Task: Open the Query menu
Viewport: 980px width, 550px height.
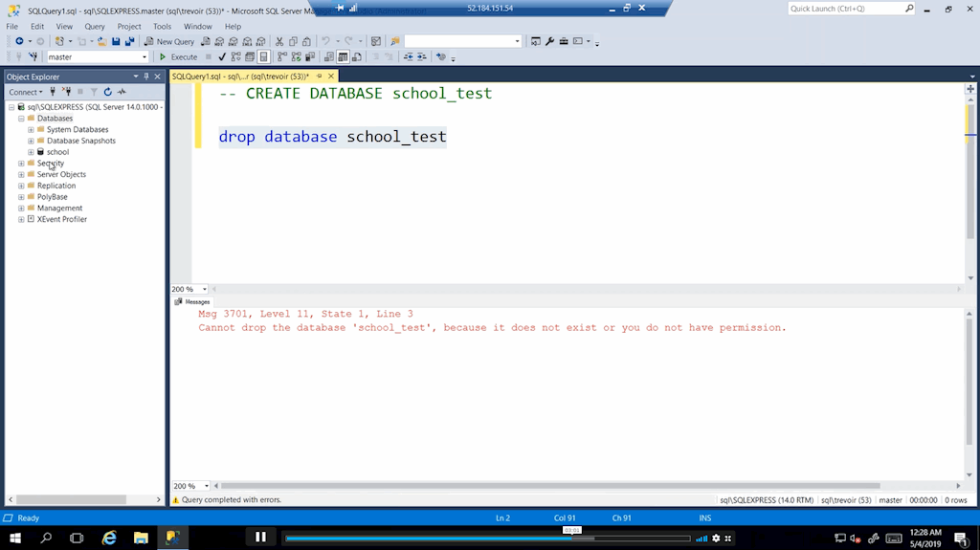Action: click(x=95, y=26)
